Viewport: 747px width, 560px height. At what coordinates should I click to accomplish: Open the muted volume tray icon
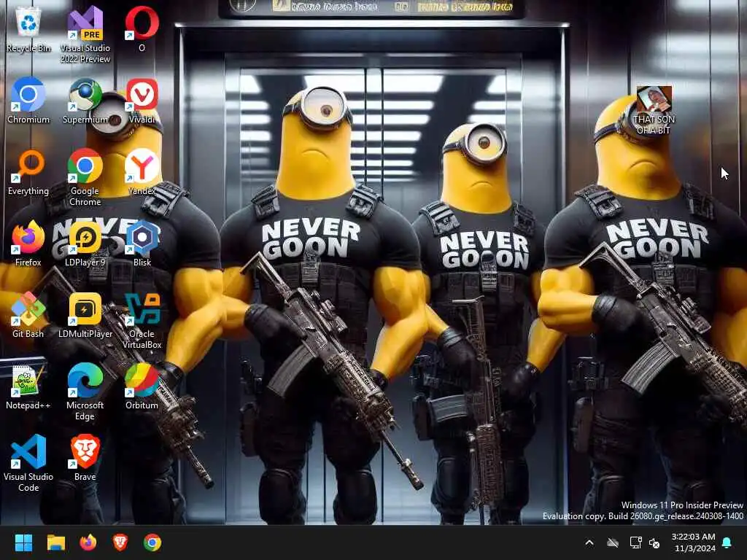click(x=654, y=542)
